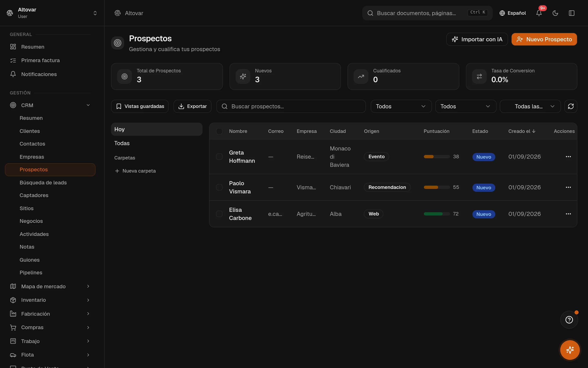Click the Notificaciones bell icon in sidebar
The height and width of the screenshot is (368, 588).
[13, 74]
